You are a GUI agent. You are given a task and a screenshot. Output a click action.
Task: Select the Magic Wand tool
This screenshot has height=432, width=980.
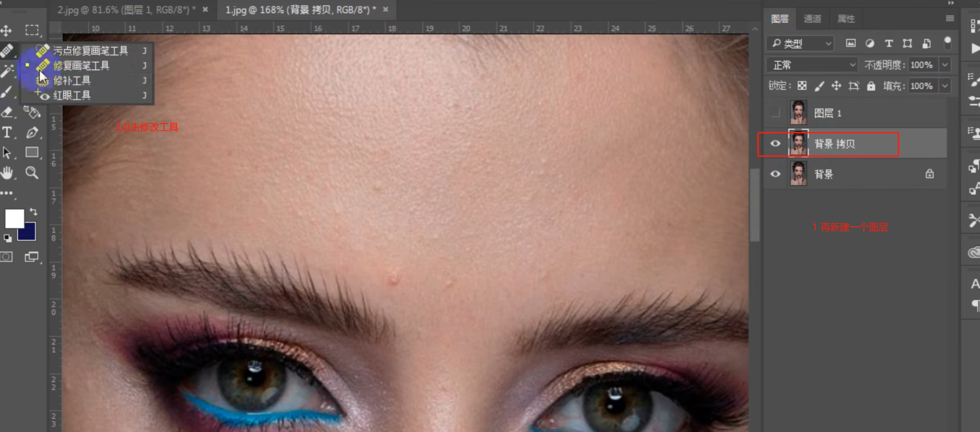7,71
